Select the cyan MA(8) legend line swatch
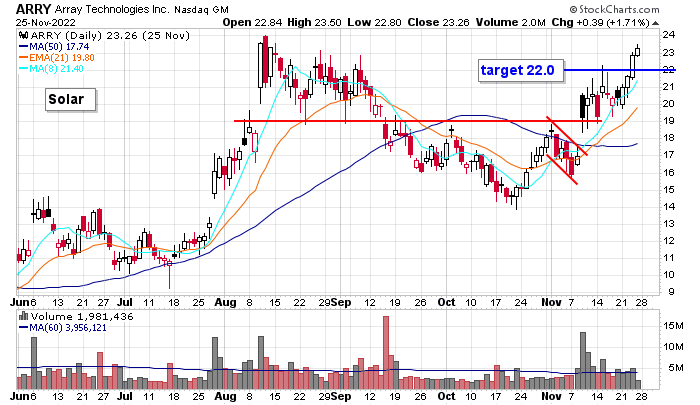Image resolution: width=700 pixels, height=405 pixels. (23, 69)
